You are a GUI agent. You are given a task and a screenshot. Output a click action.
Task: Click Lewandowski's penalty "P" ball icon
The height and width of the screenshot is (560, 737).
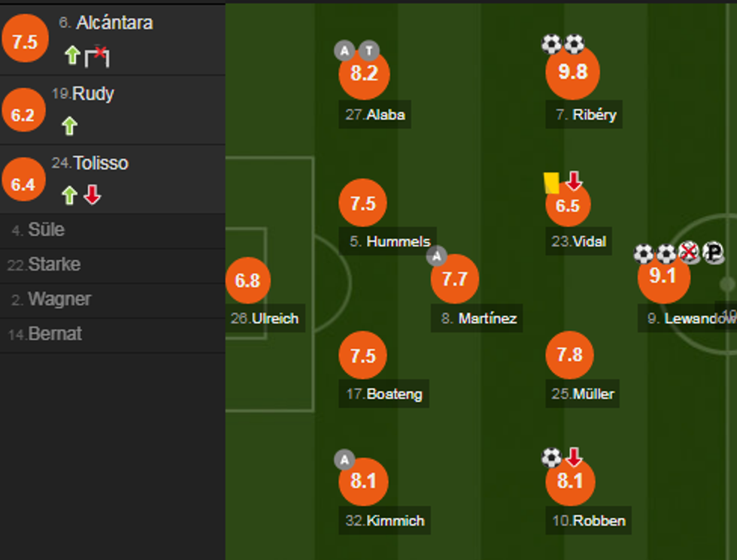(x=712, y=253)
